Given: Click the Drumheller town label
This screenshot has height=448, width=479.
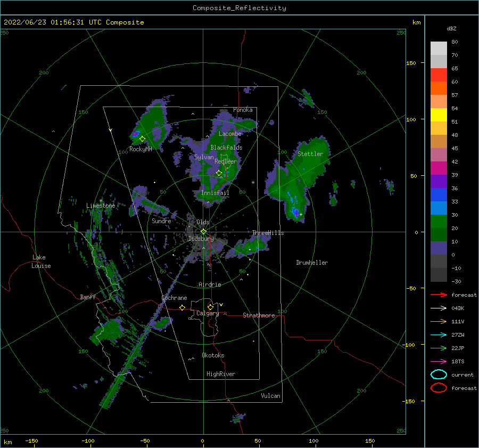Looking at the screenshot, I should click(312, 263).
